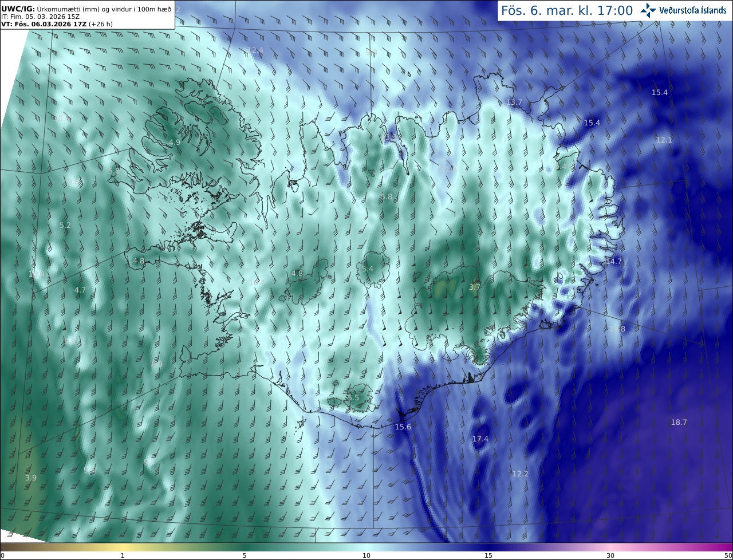The height and width of the screenshot is (560, 733).
Task: Click the 10 tick on the color scale
Action: point(366,555)
